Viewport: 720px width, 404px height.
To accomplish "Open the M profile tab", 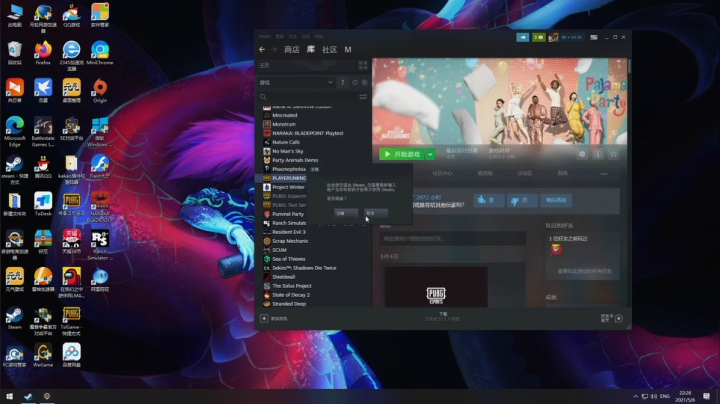I will (348, 50).
